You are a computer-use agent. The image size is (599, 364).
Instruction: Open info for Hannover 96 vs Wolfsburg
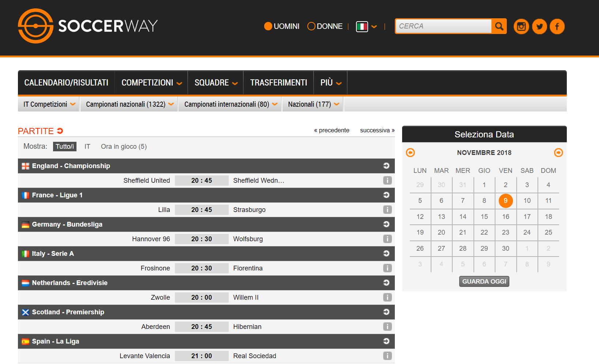coord(388,239)
